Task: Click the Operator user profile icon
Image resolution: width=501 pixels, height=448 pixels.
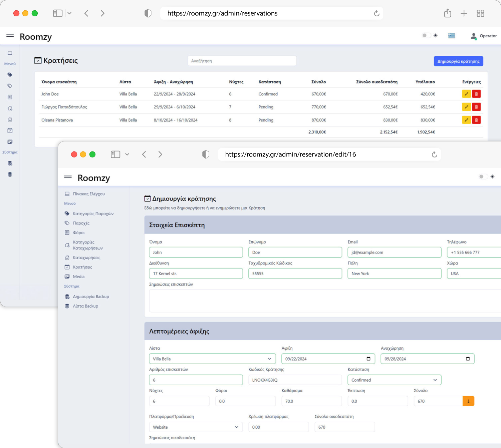Action: (x=473, y=36)
